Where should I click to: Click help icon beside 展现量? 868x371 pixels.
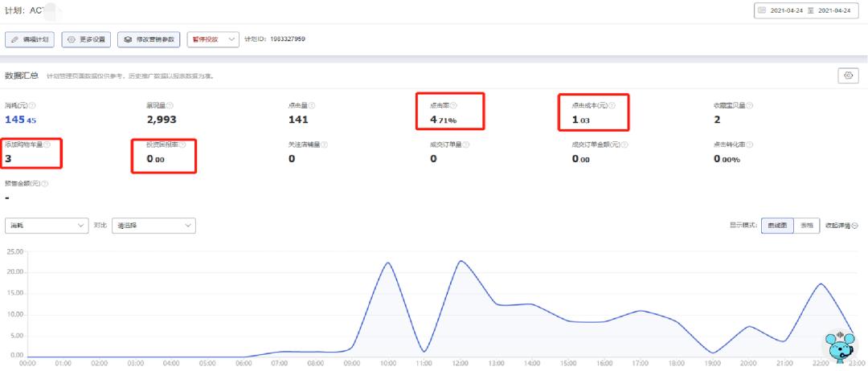(170, 105)
